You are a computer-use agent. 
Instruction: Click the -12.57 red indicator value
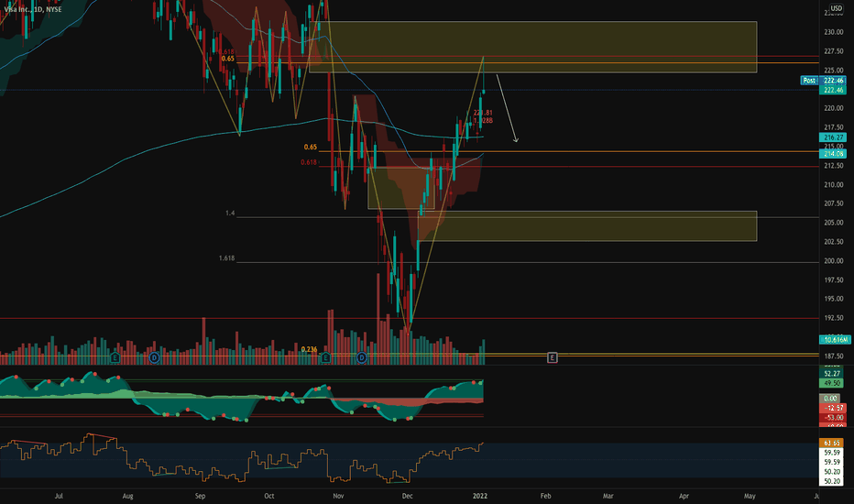click(x=832, y=408)
